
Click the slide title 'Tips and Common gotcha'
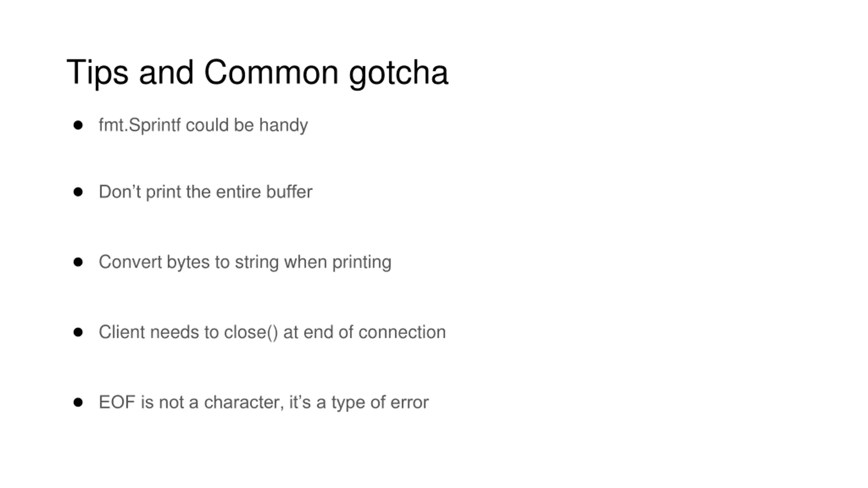point(257,73)
